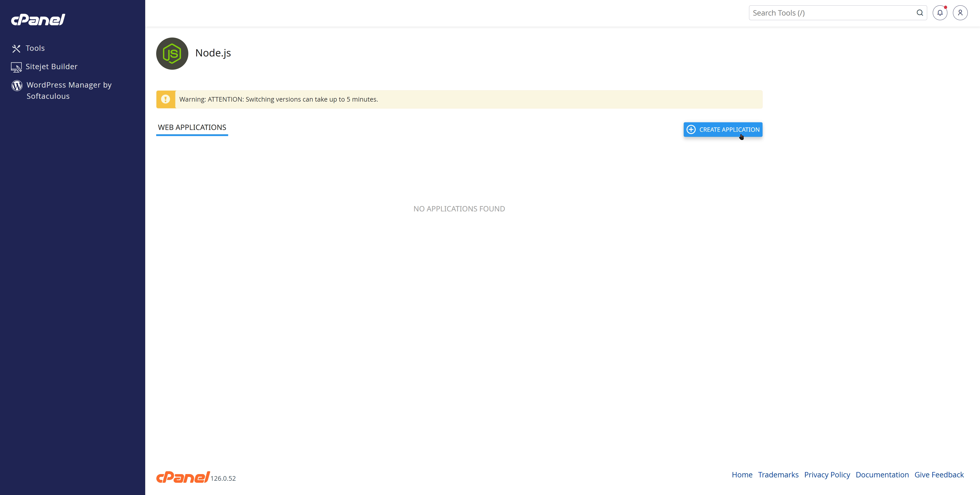Click the Sitejet Builder monitor icon
This screenshot has width=980, height=495.
point(16,67)
